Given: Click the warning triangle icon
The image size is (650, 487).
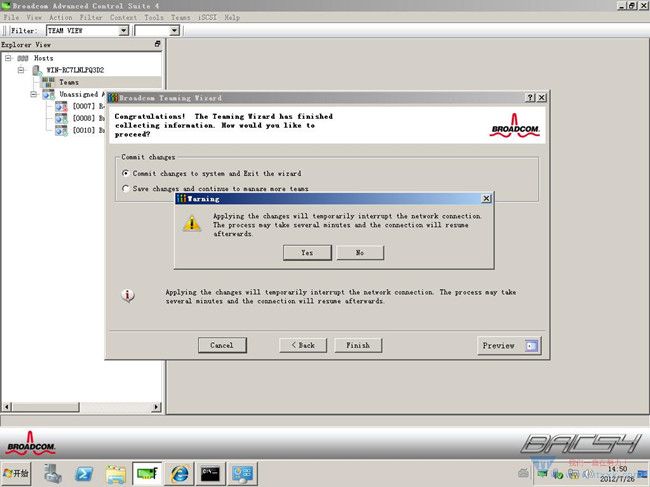Looking at the screenshot, I should pos(192,224).
